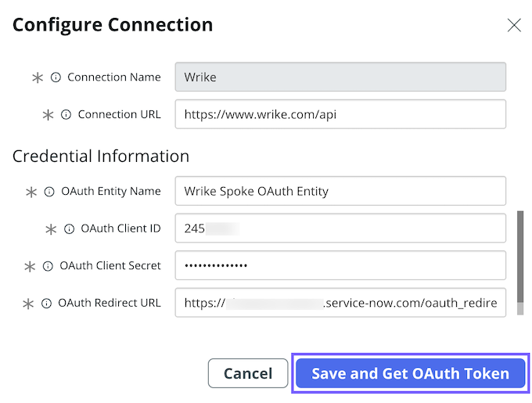Click the OAuth Redirect URL input field
532x403 pixels.
point(340,303)
